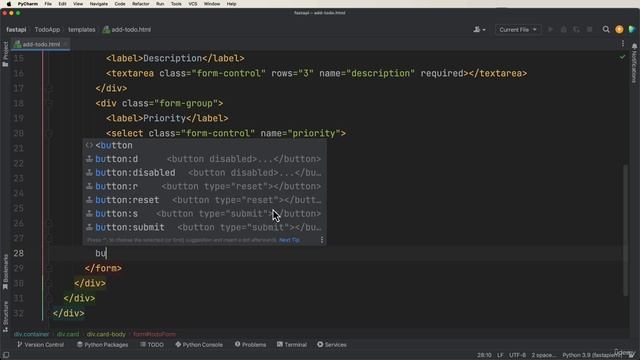Place cursor at end of line 28
Viewport: 640px width, 360px height.
[107, 253]
